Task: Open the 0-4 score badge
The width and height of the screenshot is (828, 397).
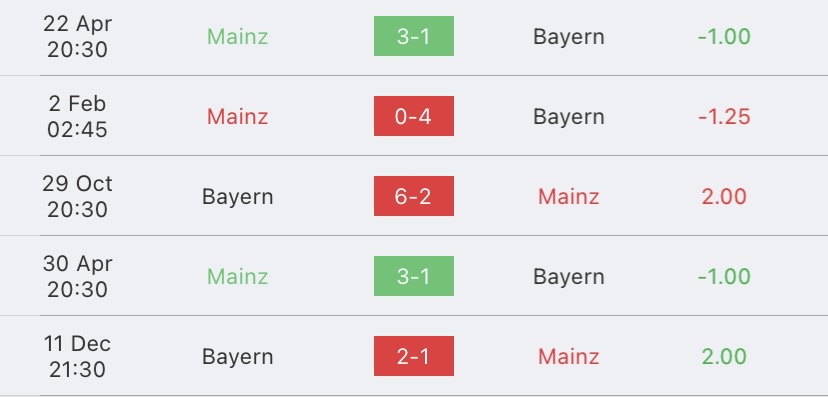Action: coord(413,116)
